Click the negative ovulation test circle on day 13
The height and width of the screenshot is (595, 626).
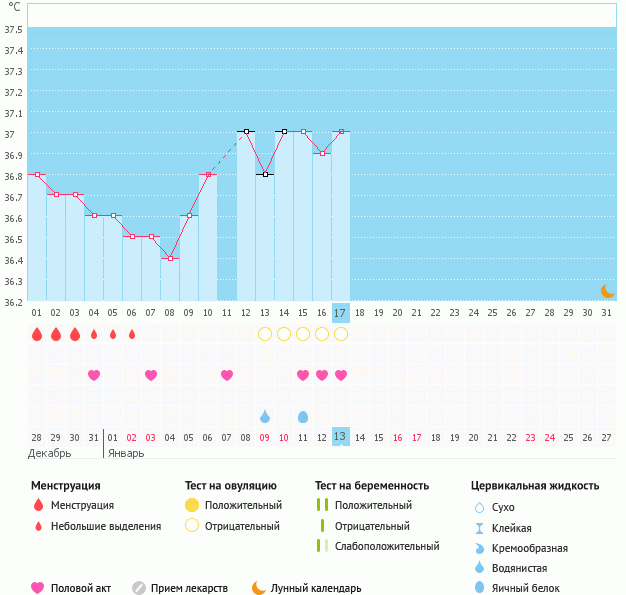(265, 334)
